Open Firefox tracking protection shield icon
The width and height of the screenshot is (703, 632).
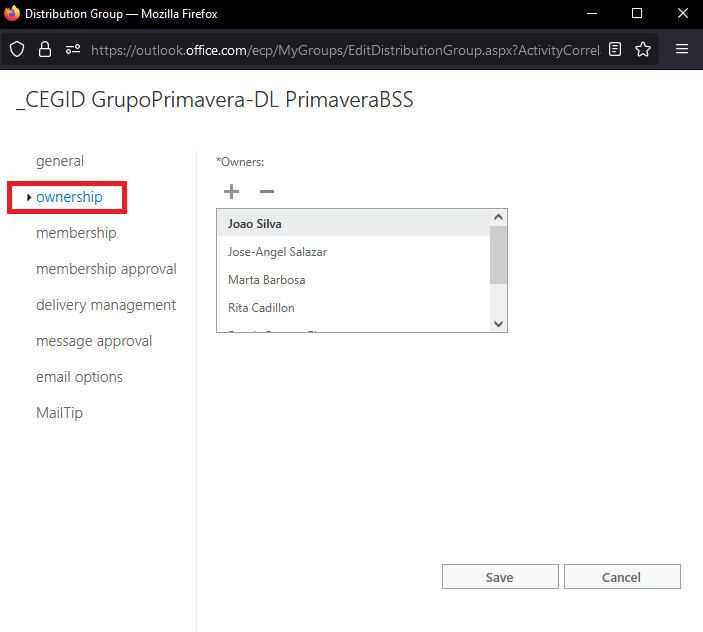tap(17, 49)
